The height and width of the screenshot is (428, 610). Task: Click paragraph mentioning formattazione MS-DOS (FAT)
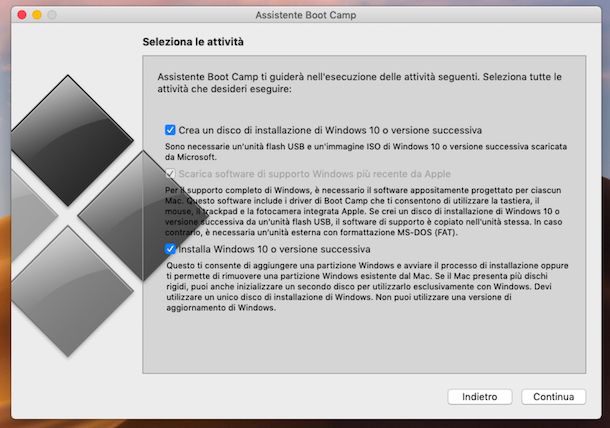click(363, 211)
